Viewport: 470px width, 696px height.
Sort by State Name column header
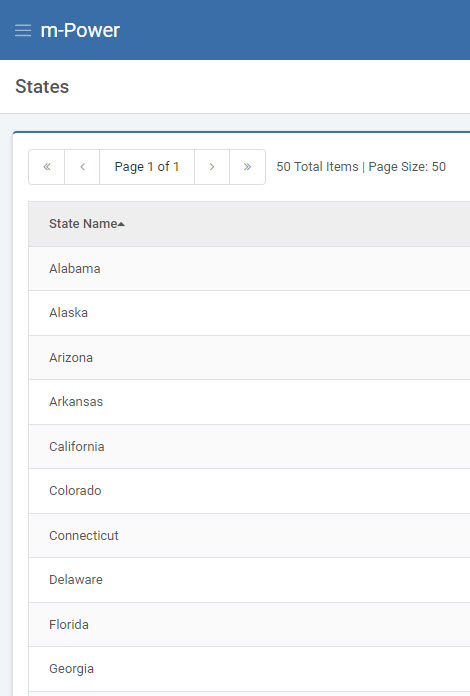coord(83,224)
